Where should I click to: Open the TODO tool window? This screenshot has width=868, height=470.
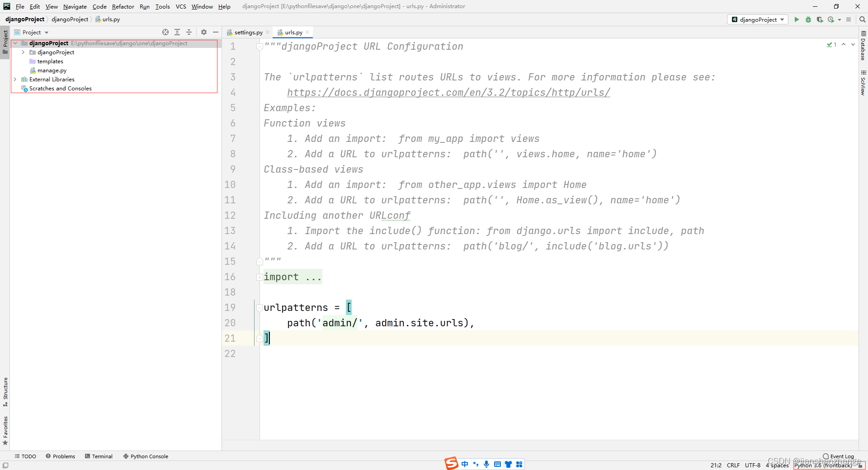click(x=25, y=456)
